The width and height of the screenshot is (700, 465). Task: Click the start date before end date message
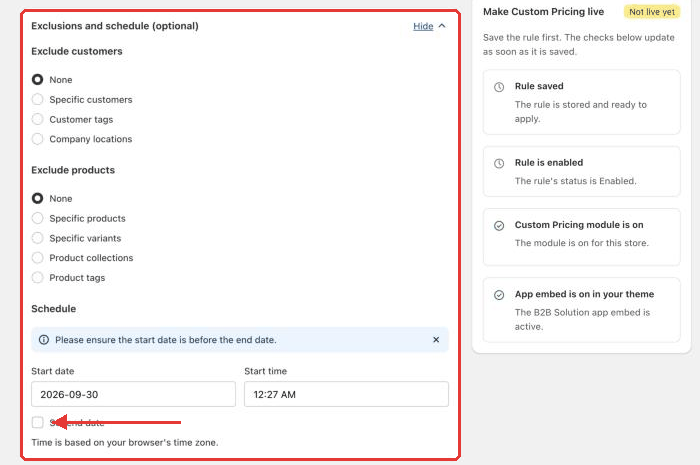(x=166, y=340)
